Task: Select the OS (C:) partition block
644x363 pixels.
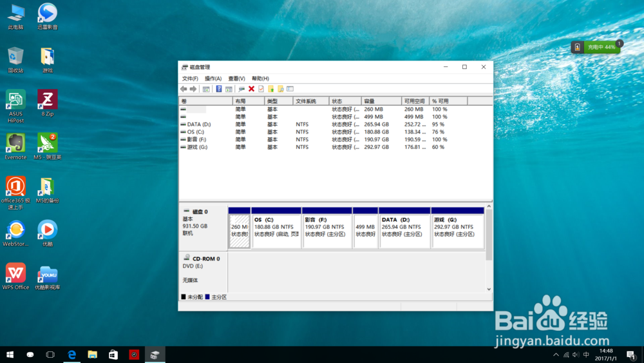Action: coord(276,228)
